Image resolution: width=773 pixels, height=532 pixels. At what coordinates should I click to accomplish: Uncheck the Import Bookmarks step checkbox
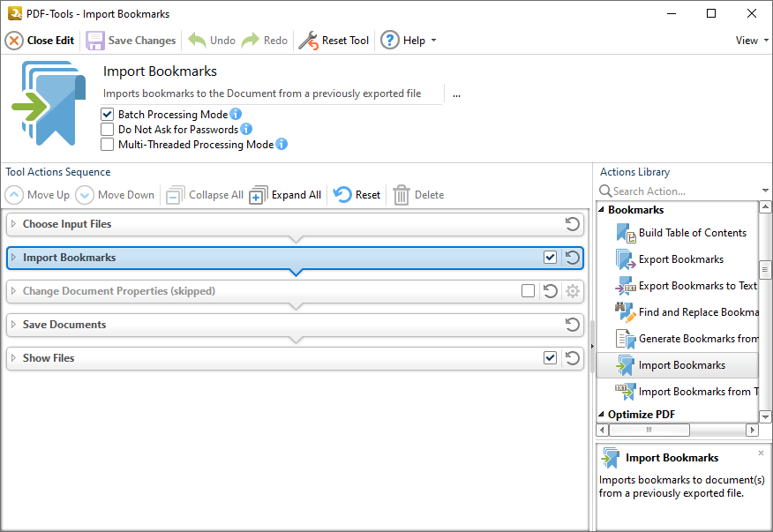pyautogui.click(x=550, y=258)
